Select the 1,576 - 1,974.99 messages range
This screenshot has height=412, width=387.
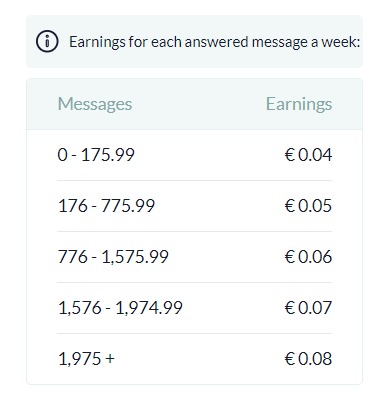coord(120,308)
